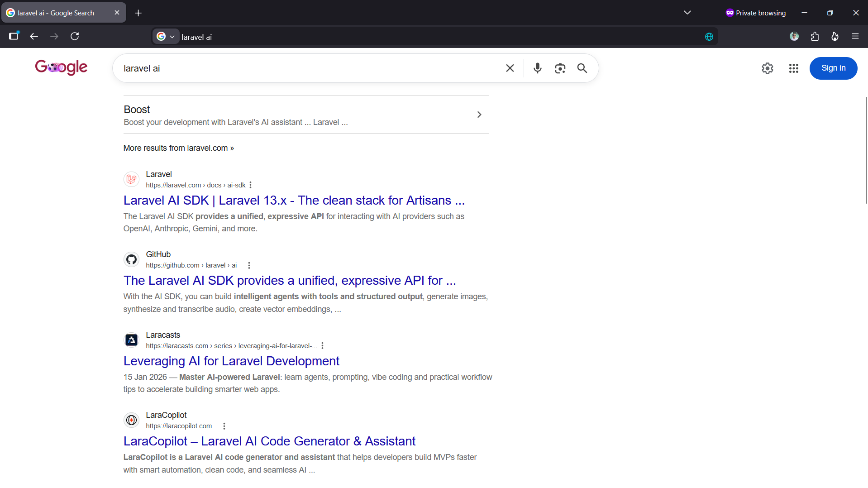The image size is (868, 488).
Task: Open more options for GitHub result
Action: click(x=249, y=265)
